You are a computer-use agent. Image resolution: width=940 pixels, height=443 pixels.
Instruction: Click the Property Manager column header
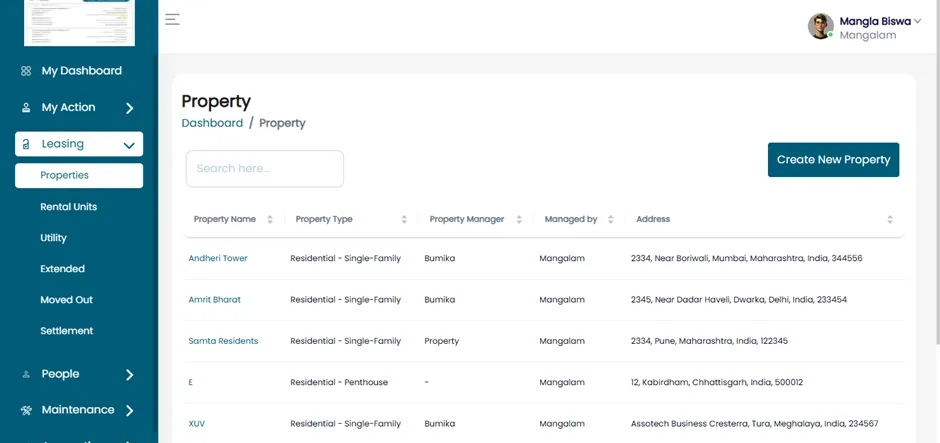coord(467,219)
